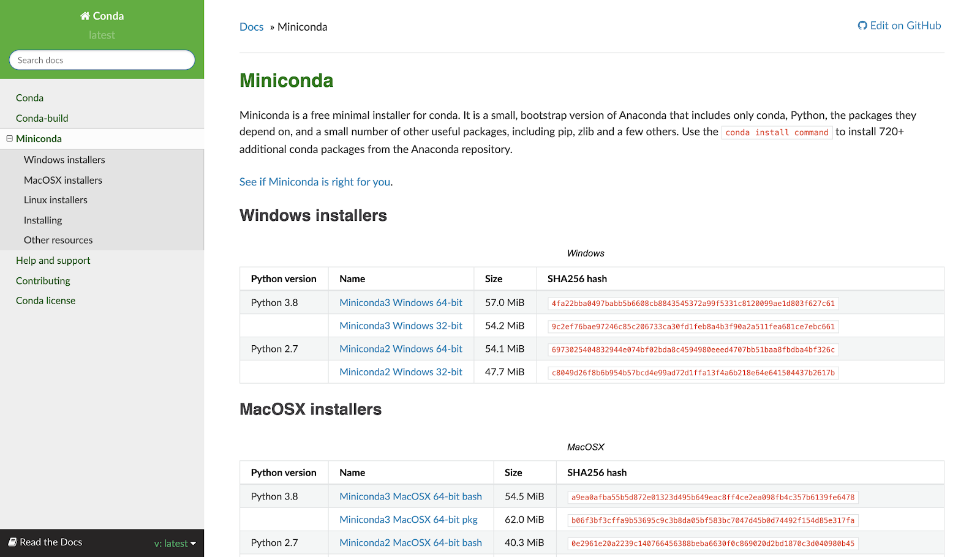The image size is (980, 557).
Task: Click the MacOSX table 'Name' header
Action: (x=352, y=473)
